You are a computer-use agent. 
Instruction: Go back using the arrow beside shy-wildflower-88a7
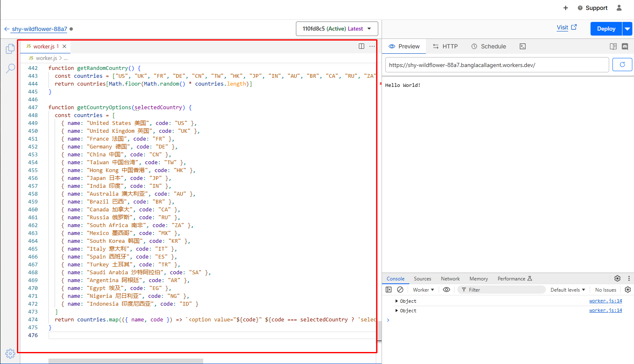(7, 29)
